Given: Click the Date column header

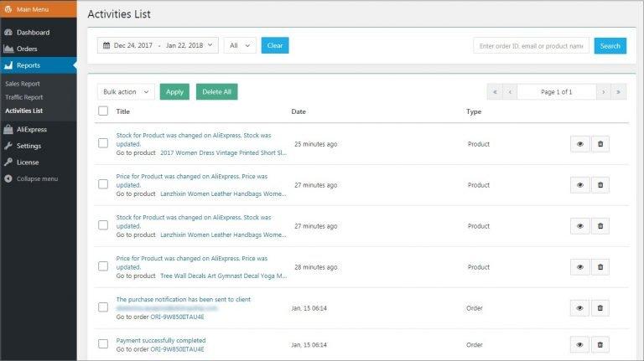Looking at the screenshot, I should (x=299, y=111).
